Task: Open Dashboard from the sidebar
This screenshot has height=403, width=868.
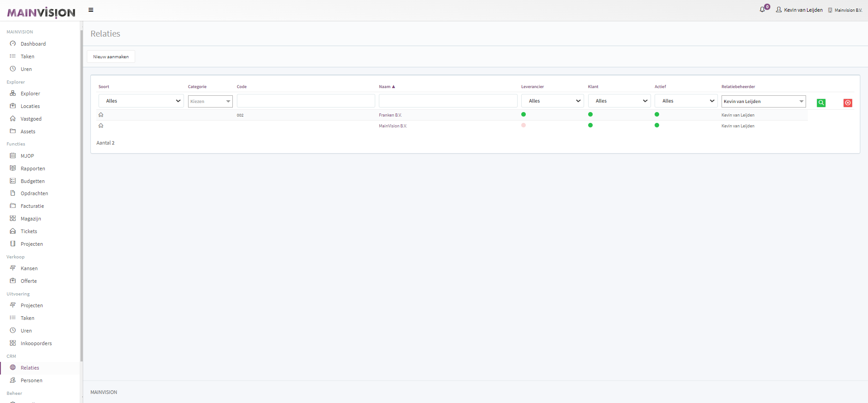Action: 33,44
